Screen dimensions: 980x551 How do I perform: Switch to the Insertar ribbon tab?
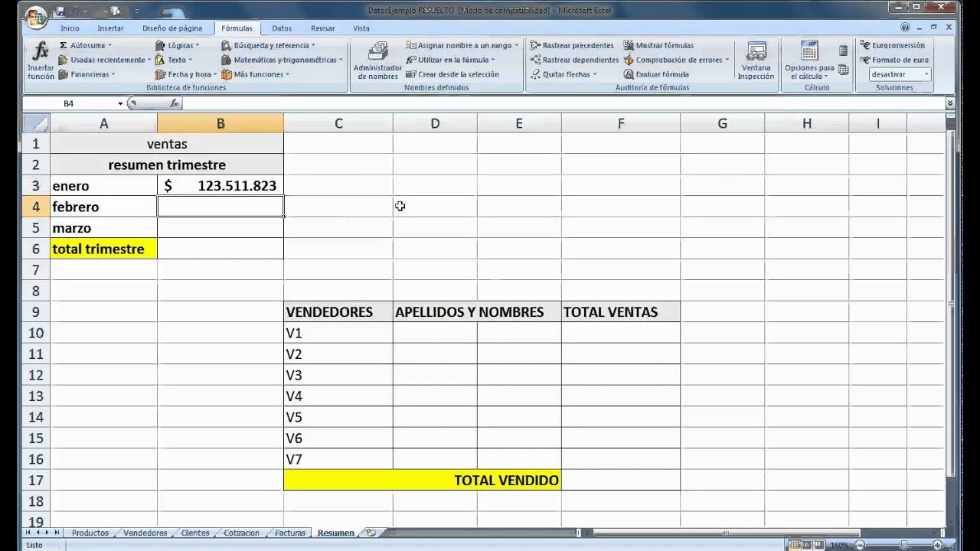[x=110, y=28]
